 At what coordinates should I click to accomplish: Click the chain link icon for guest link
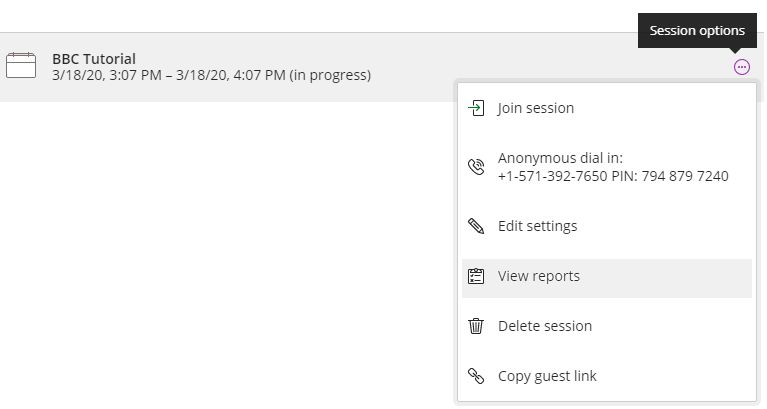pyautogui.click(x=476, y=376)
